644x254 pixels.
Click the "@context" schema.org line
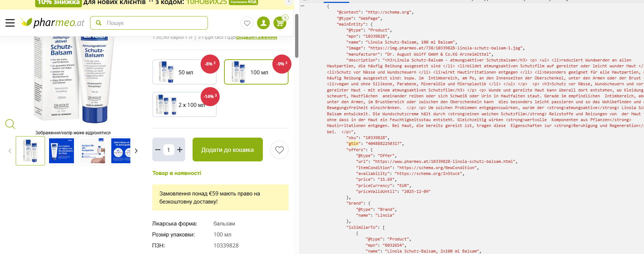[375, 12]
